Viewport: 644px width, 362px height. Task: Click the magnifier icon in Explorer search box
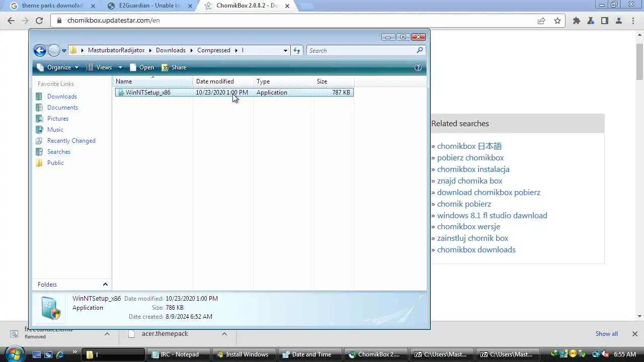(x=420, y=50)
